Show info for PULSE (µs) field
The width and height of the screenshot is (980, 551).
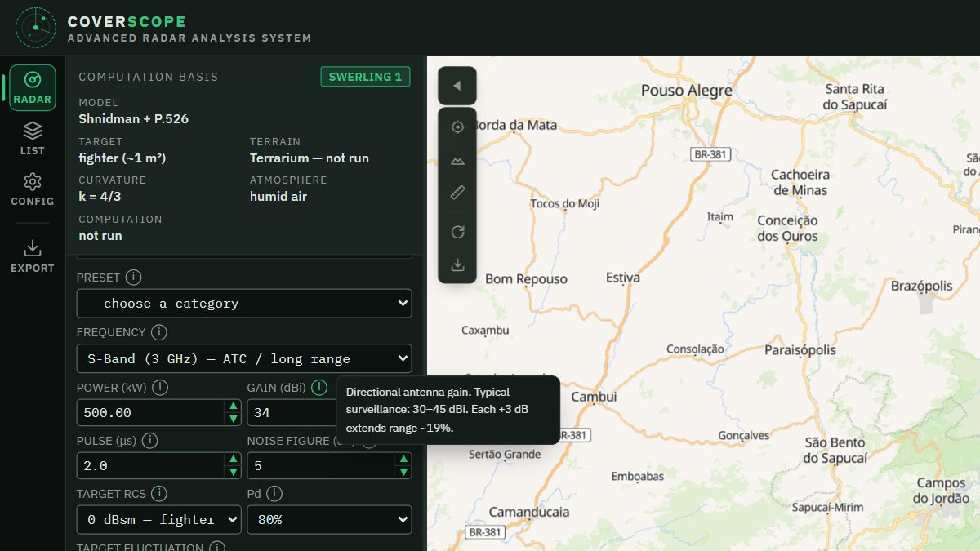[x=149, y=441]
